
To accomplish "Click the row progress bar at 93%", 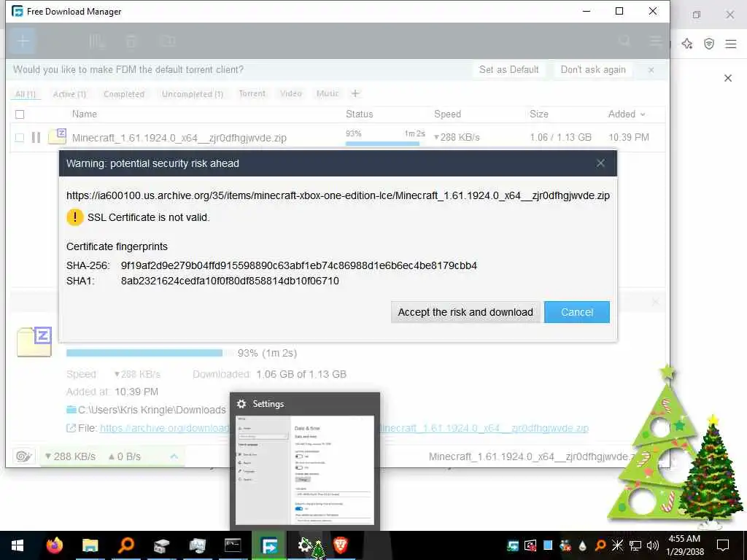I will 382,144.
